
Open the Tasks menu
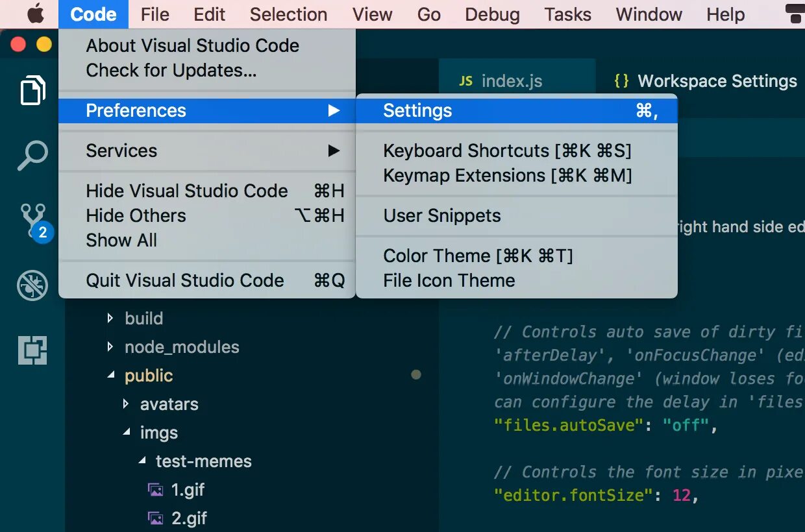[568, 14]
